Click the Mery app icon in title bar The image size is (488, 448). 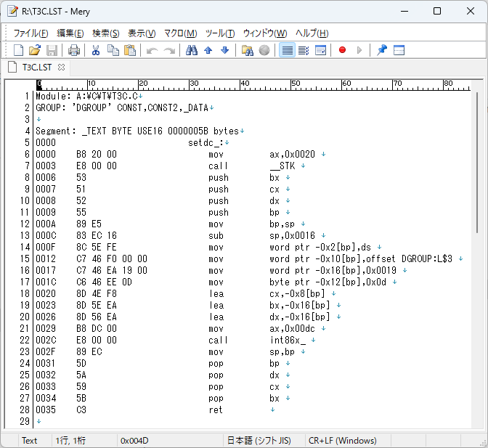tap(13, 11)
